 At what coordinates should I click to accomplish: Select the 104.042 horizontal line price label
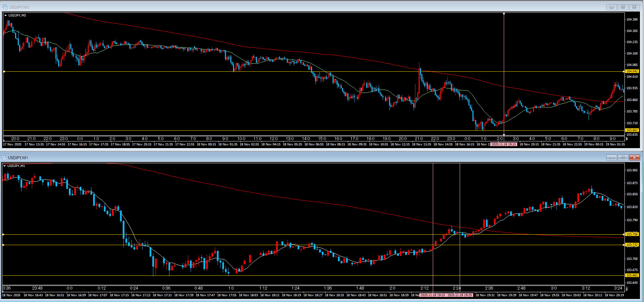click(632, 71)
